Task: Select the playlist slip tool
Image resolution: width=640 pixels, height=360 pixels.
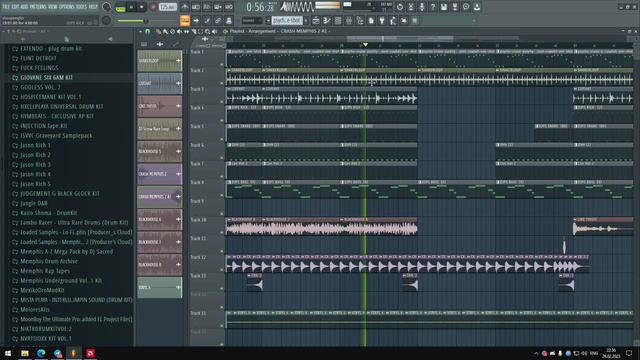Action: pos(186,31)
